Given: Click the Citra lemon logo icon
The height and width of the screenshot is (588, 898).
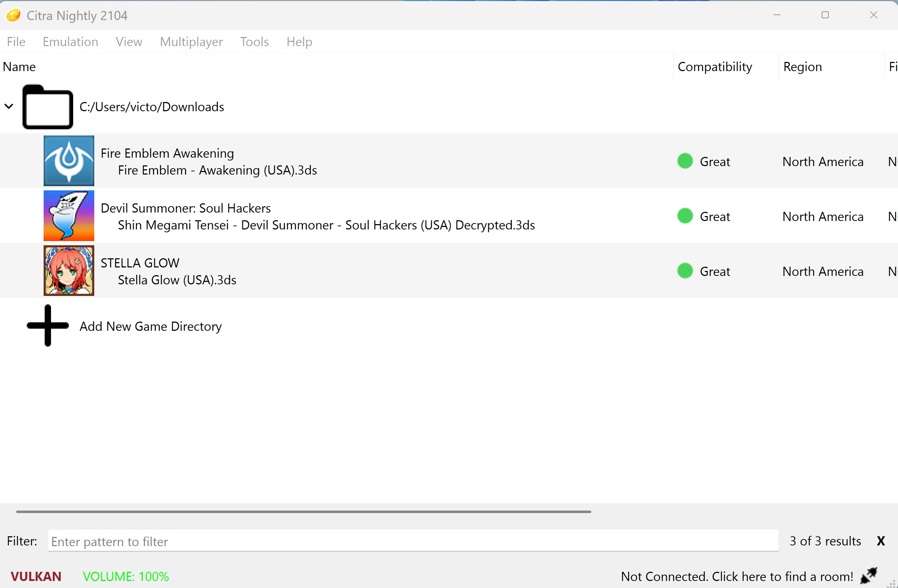Looking at the screenshot, I should pos(13,15).
